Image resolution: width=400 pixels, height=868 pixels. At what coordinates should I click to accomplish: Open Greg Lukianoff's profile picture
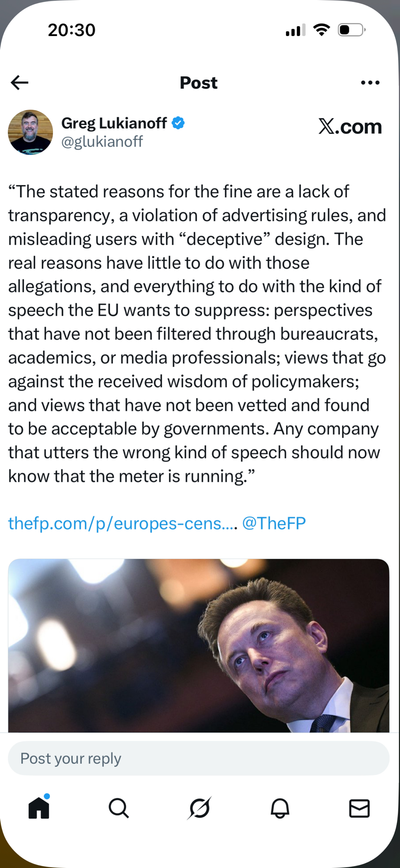[x=30, y=132]
